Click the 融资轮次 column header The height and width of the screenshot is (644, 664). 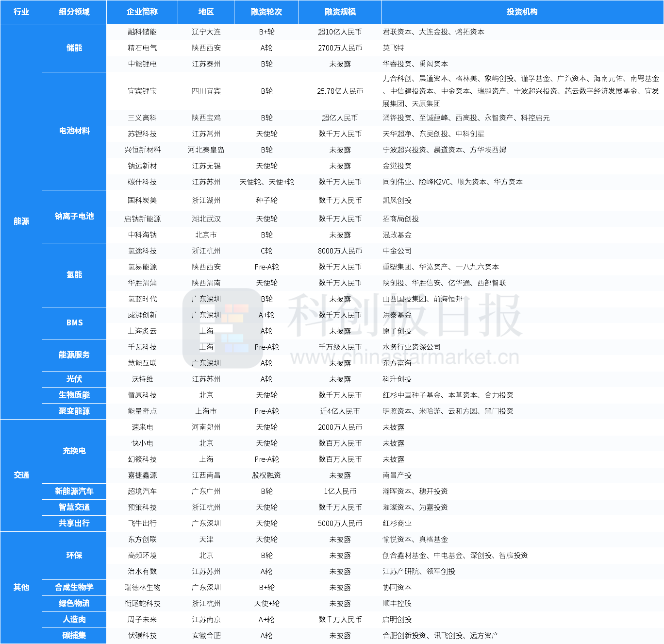[266, 12]
